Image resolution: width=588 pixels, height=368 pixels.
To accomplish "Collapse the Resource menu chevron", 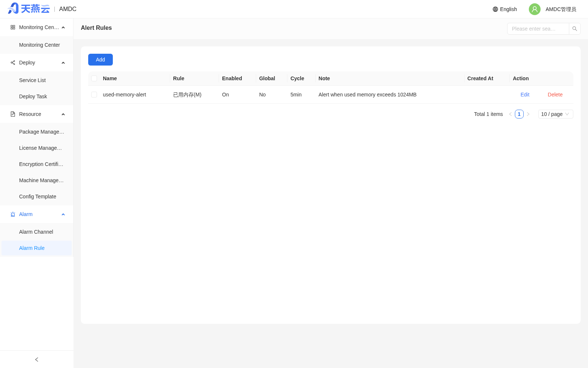I will (63, 114).
